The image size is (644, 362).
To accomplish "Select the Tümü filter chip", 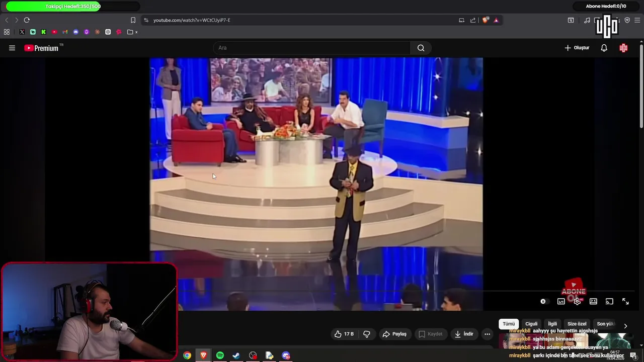I will pyautogui.click(x=509, y=324).
